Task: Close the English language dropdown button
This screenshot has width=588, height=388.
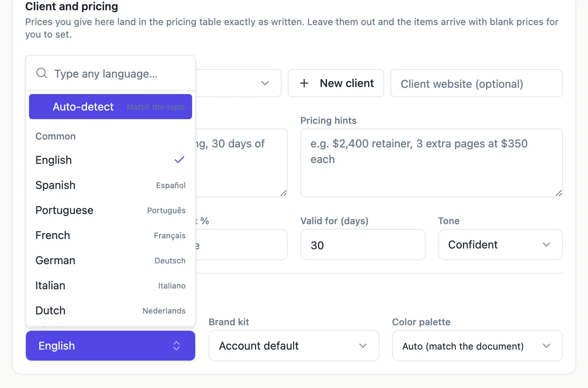Action: (110, 346)
